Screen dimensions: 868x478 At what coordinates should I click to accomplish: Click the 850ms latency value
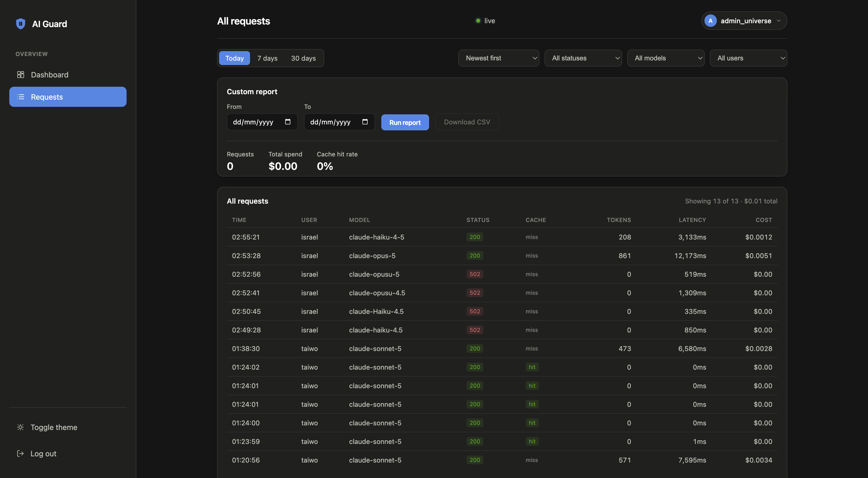point(695,330)
